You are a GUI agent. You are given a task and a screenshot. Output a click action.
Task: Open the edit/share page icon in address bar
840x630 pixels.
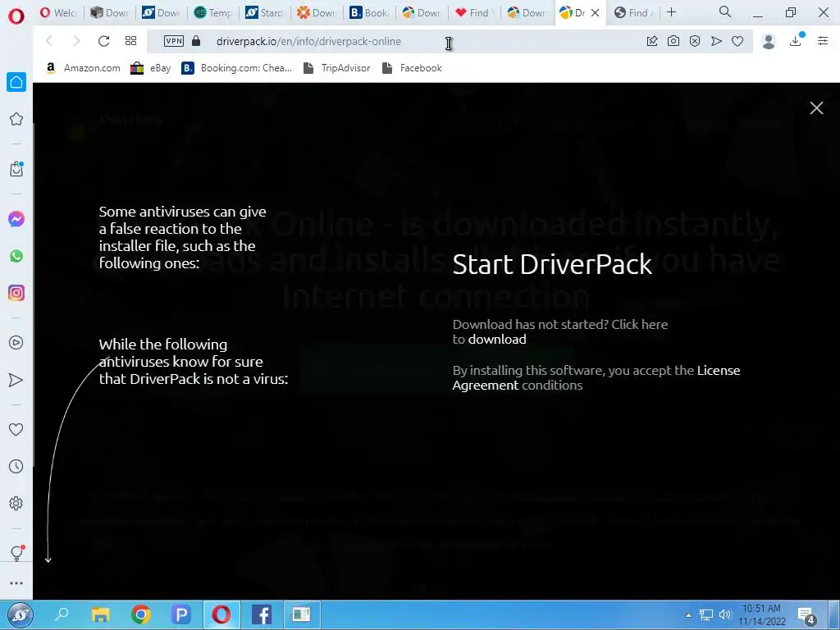[652, 41]
